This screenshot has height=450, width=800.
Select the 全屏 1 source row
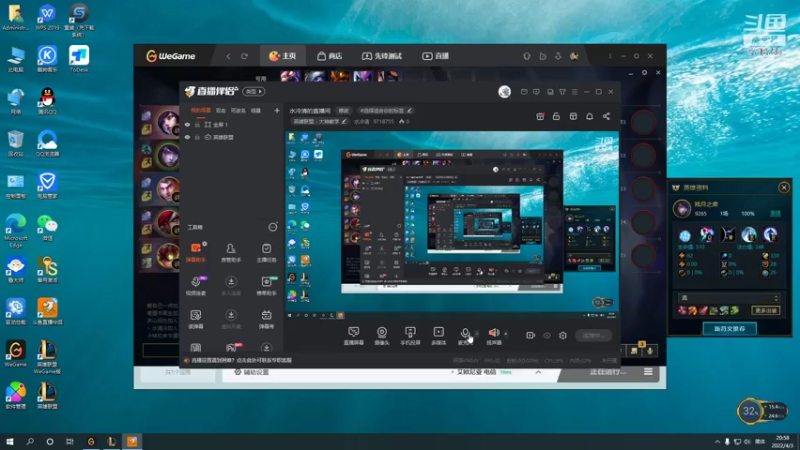pyautogui.click(x=232, y=124)
